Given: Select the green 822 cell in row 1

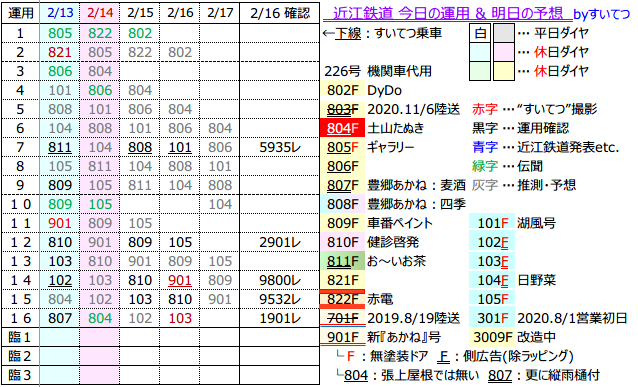Looking at the screenshot, I should pos(100,33).
